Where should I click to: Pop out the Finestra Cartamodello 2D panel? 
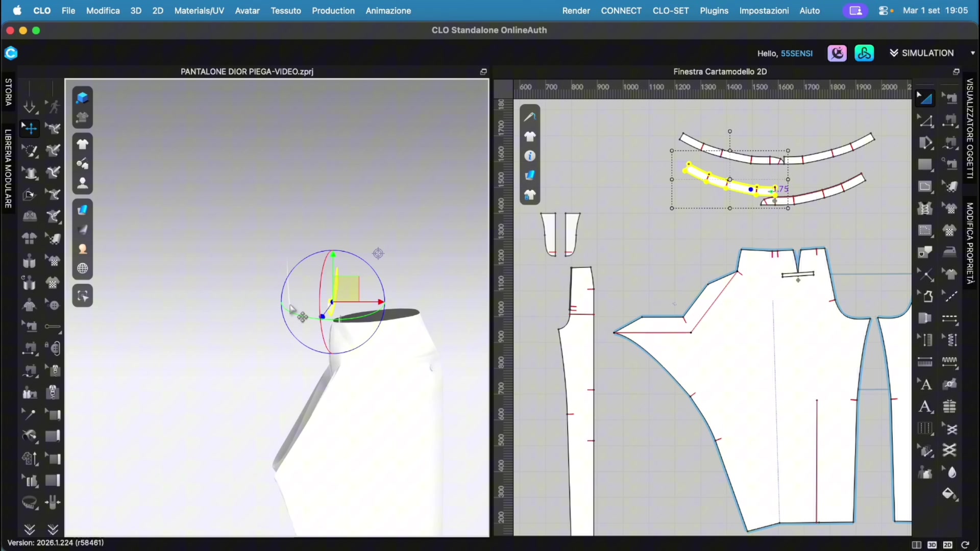click(957, 71)
